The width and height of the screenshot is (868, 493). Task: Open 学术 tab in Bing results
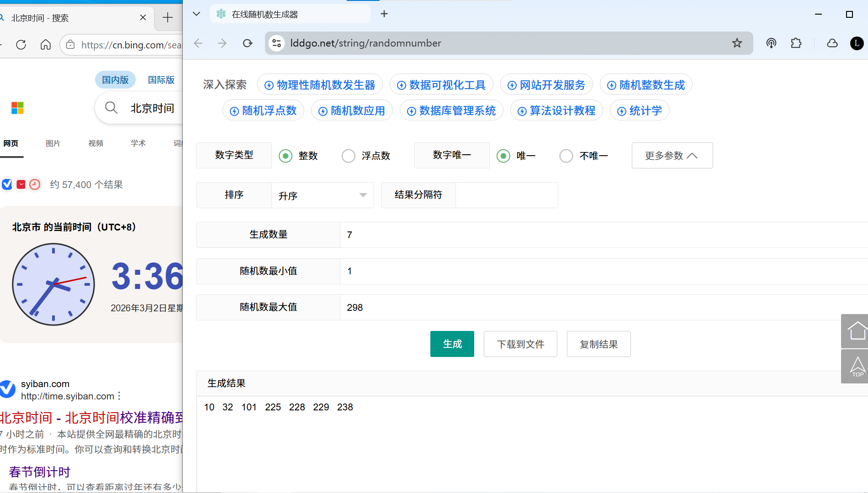(x=138, y=143)
